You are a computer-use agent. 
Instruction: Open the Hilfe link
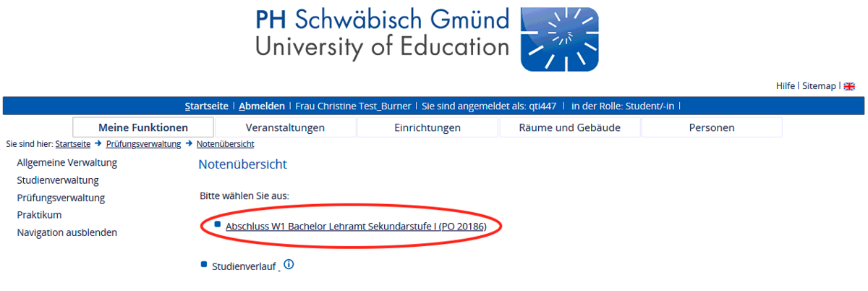[786, 86]
